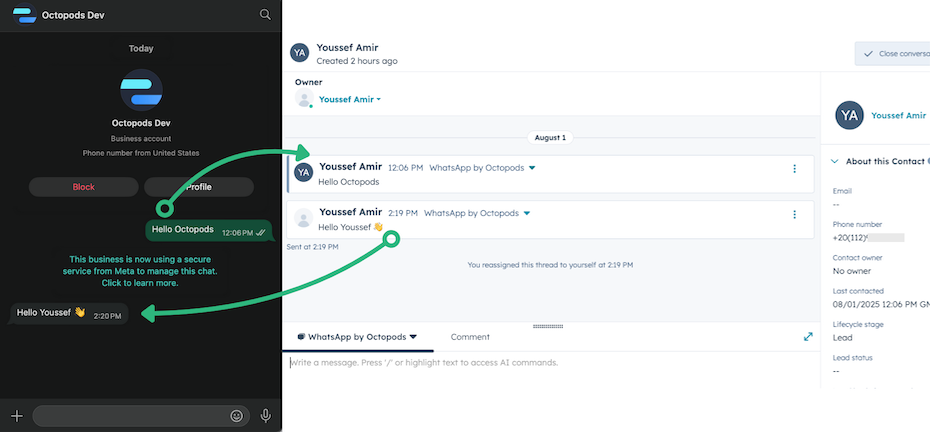930x432 pixels.
Task: Click the microphone voice message icon
Action: coord(266,415)
